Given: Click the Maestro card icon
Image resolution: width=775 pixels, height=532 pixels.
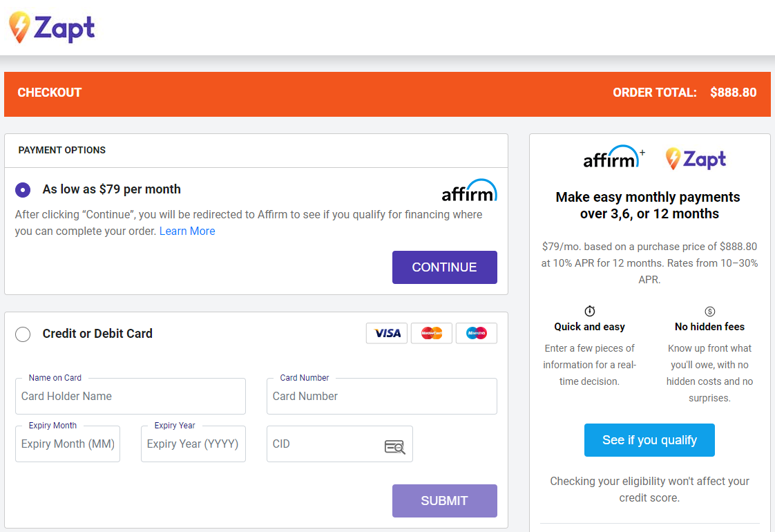Looking at the screenshot, I should coord(477,333).
